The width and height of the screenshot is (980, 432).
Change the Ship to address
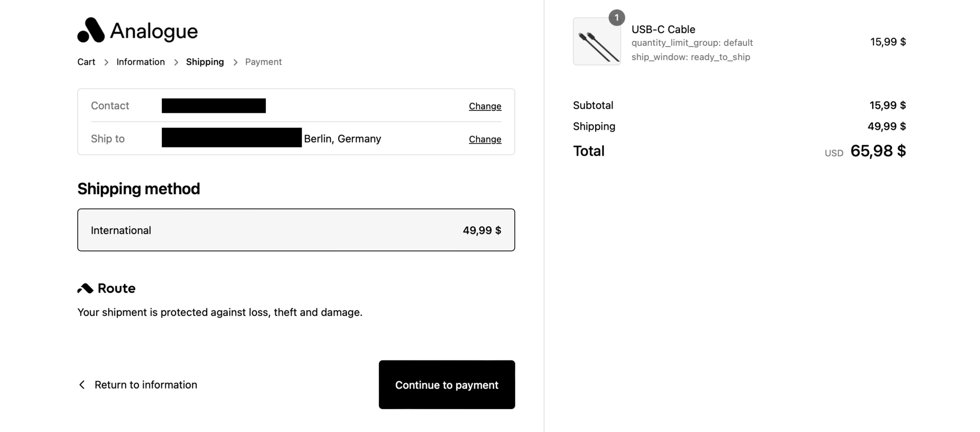[484, 139]
